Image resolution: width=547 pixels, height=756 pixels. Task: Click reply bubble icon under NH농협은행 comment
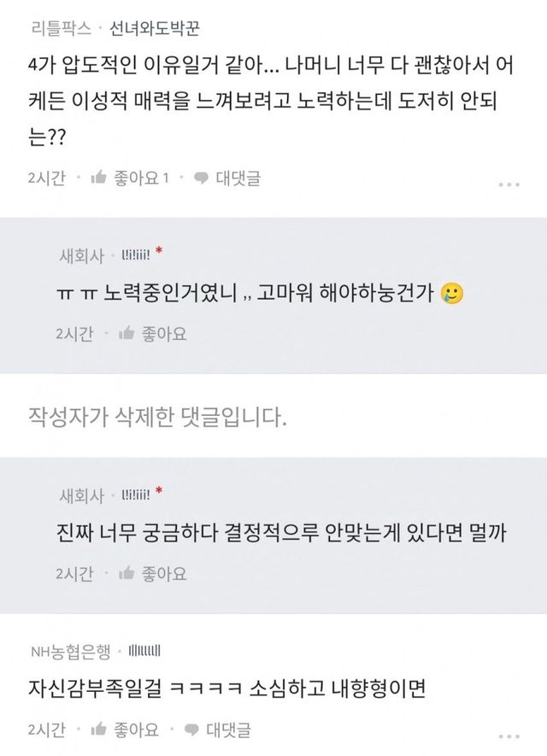(x=192, y=730)
